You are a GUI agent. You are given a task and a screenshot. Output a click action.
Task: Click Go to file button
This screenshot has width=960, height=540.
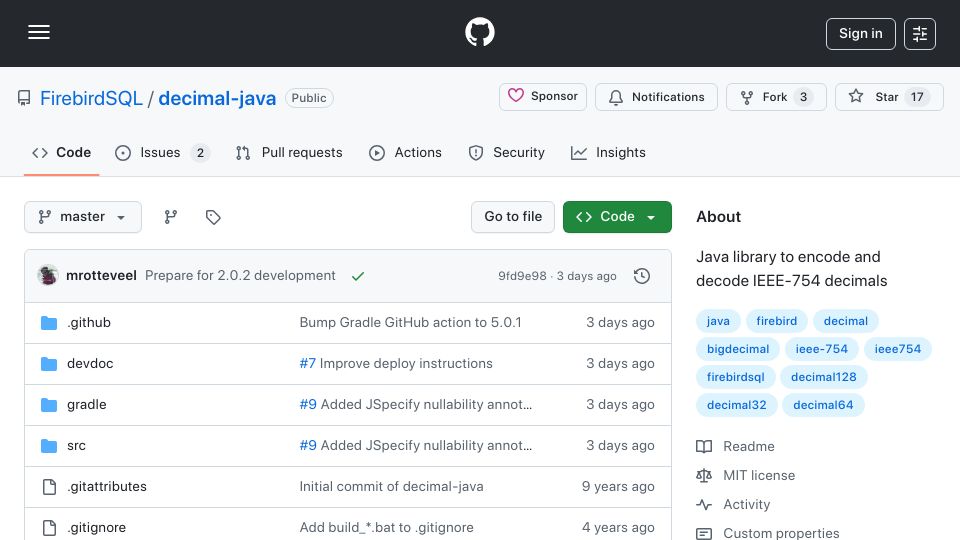(x=513, y=217)
